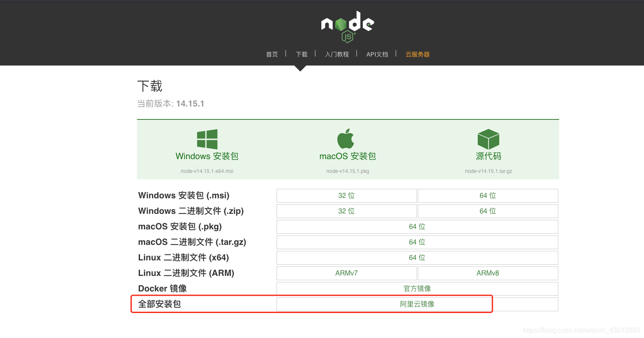Open the API文档 navigation item
The width and height of the screenshot is (644, 338).
click(x=377, y=54)
